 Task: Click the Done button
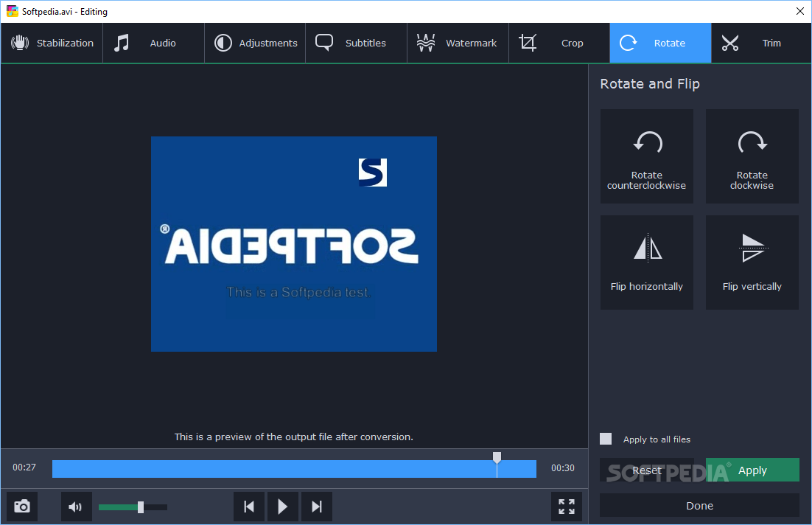pyautogui.click(x=699, y=505)
